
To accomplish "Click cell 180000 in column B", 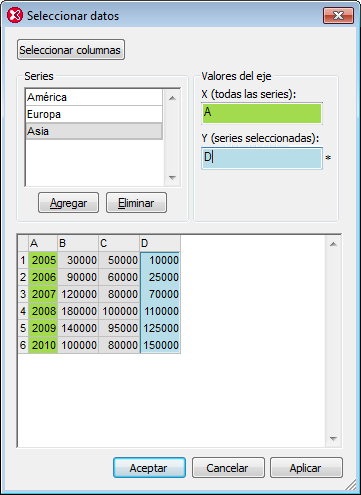I will (78, 311).
